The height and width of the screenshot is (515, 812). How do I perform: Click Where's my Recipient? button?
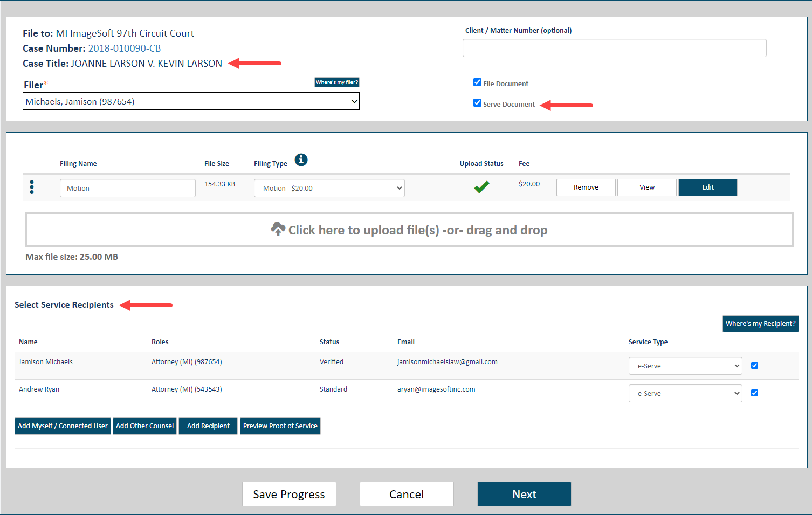tap(761, 324)
